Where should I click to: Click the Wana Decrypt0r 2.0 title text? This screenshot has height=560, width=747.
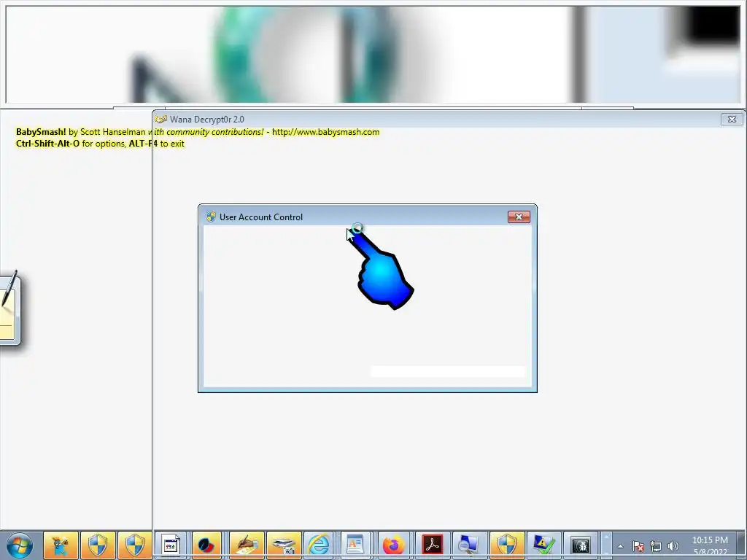(x=206, y=120)
